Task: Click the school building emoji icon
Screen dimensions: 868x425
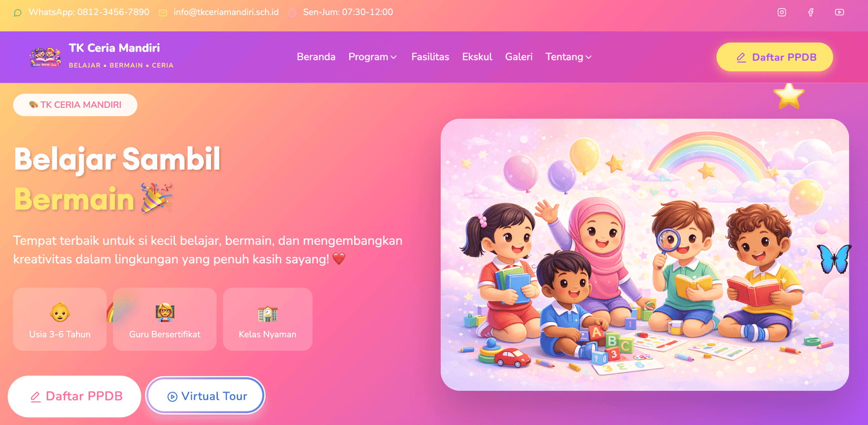Action: click(267, 313)
